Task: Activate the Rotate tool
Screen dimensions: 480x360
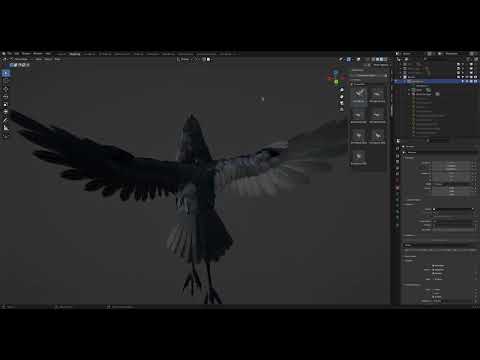Action: pyautogui.click(x=6, y=97)
